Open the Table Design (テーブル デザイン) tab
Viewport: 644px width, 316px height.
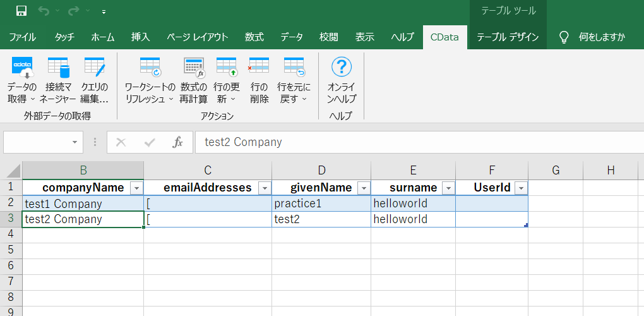[x=508, y=37]
